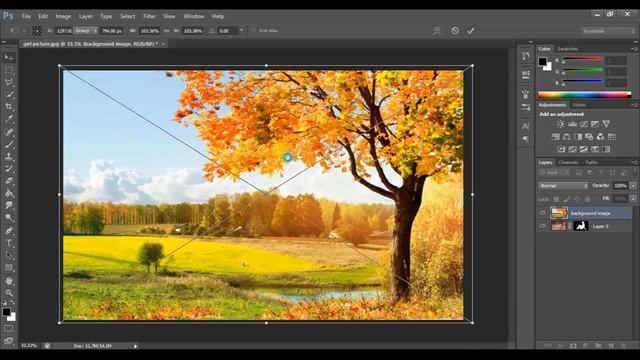
Task: Open the Color panel flyout menu
Action: [x=633, y=49]
